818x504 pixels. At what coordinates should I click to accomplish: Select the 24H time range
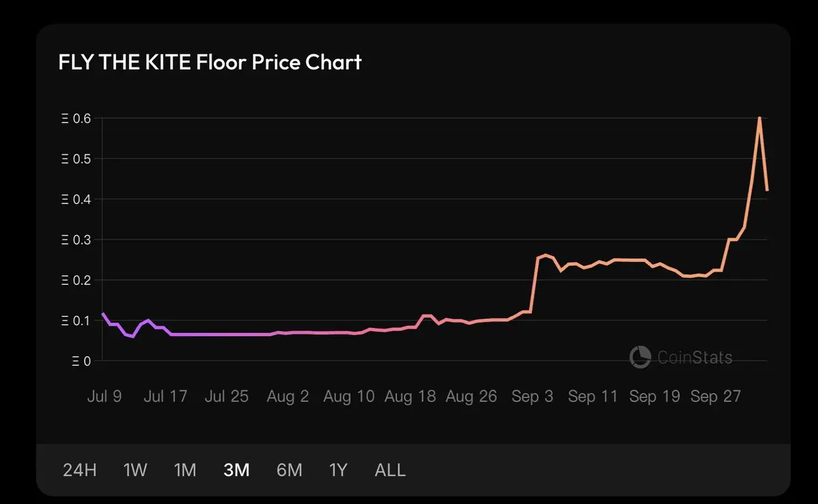(80, 470)
